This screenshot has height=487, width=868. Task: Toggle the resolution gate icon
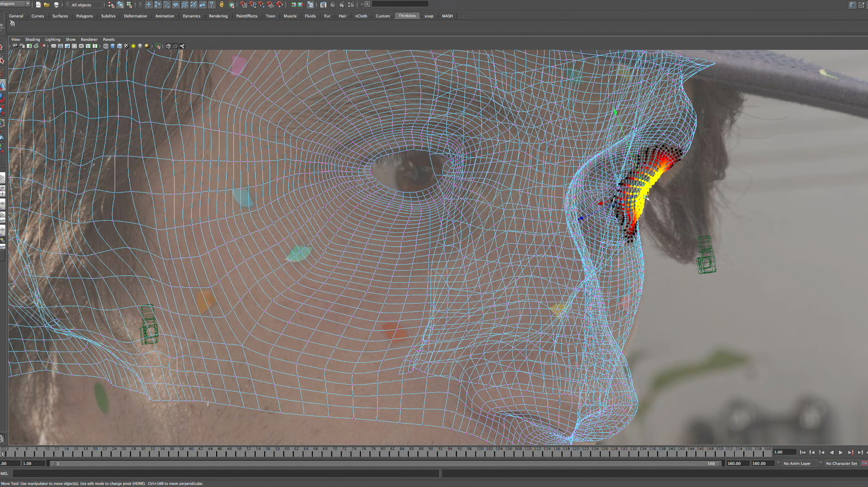[x=67, y=46]
